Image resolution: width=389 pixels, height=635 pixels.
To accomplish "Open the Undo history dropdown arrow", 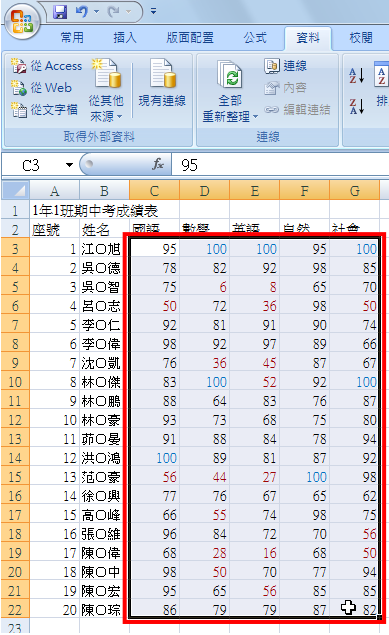I will click(96, 12).
